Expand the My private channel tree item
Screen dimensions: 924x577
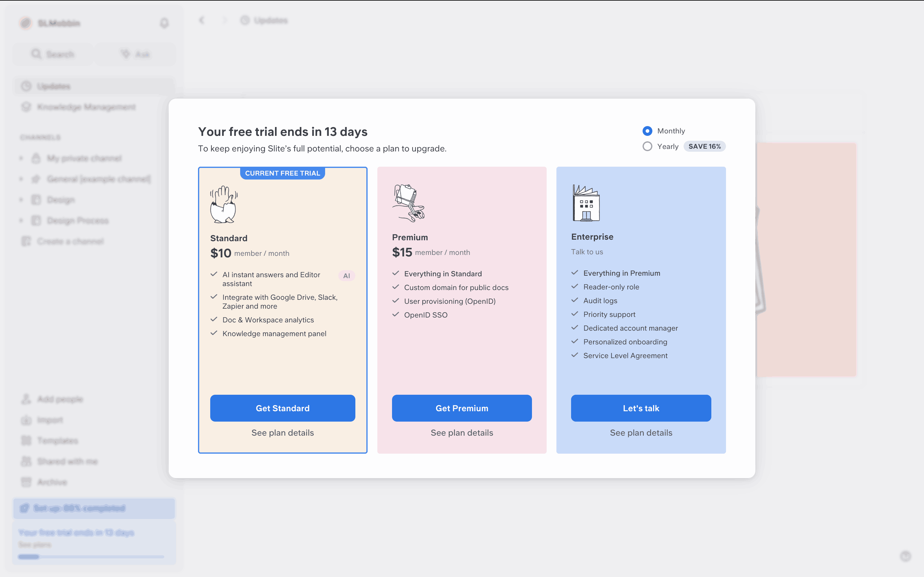click(x=21, y=158)
